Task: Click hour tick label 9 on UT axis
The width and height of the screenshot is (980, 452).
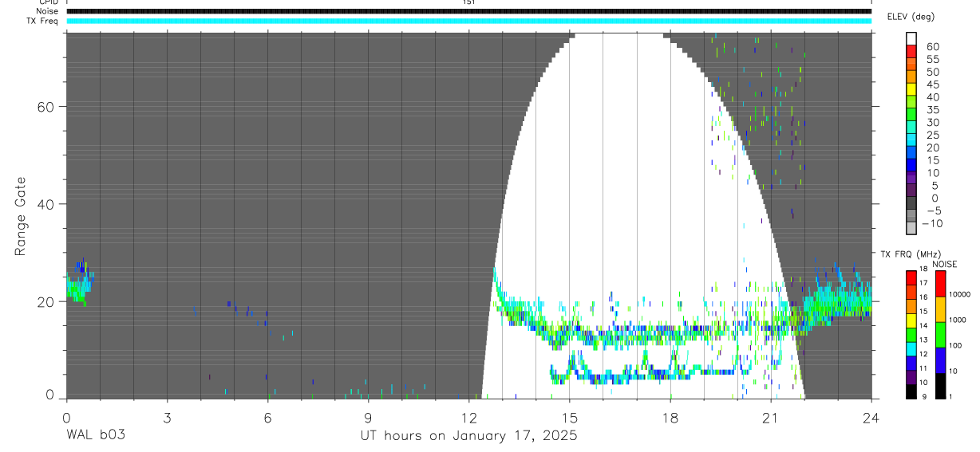Action: click(x=368, y=417)
